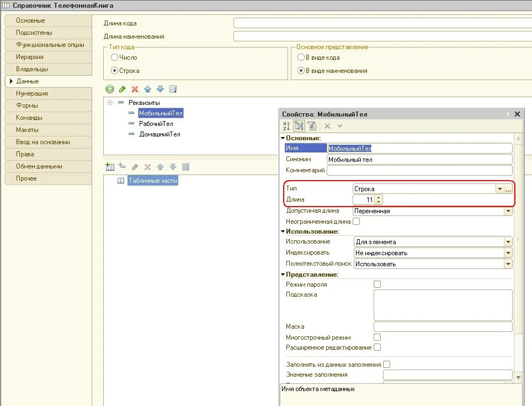This screenshot has height=406, width=532.
Task: Open the Тип dropdown showing Строка
Action: pyautogui.click(x=499, y=189)
